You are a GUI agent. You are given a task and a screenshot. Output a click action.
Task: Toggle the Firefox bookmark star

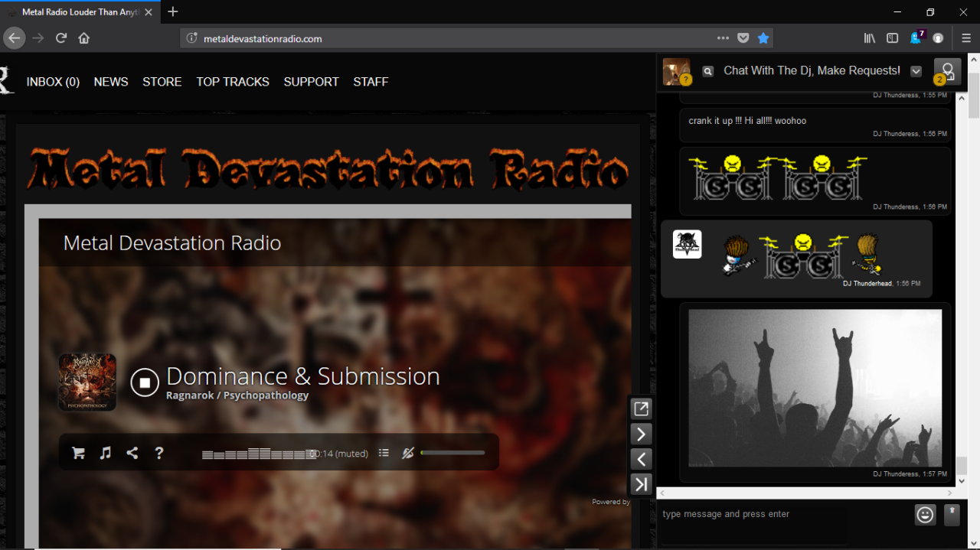pyautogui.click(x=763, y=38)
